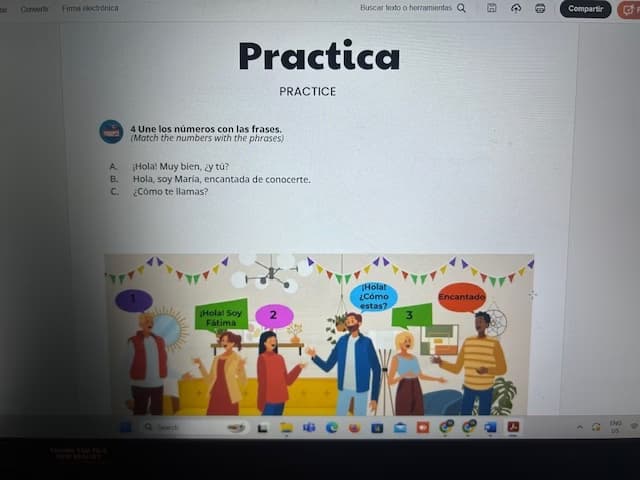Click the pink speech bubble numbered 2
640x480 pixels.
(274, 316)
